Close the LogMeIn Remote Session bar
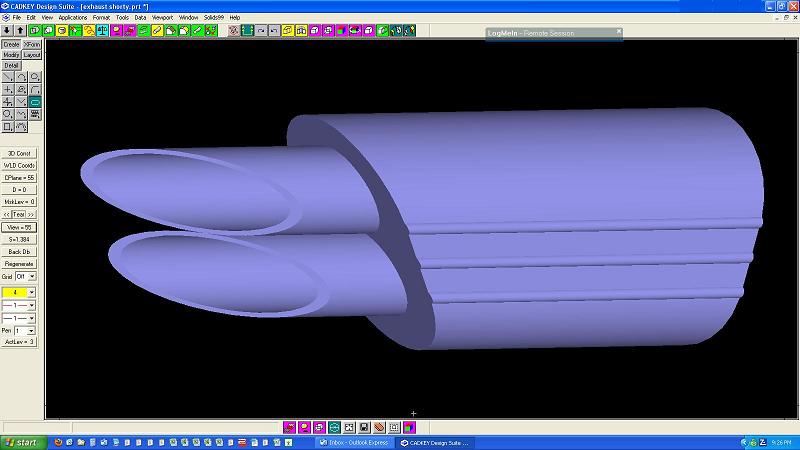The width and height of the screenshot is (800, 450). click(x=619, y=31)
